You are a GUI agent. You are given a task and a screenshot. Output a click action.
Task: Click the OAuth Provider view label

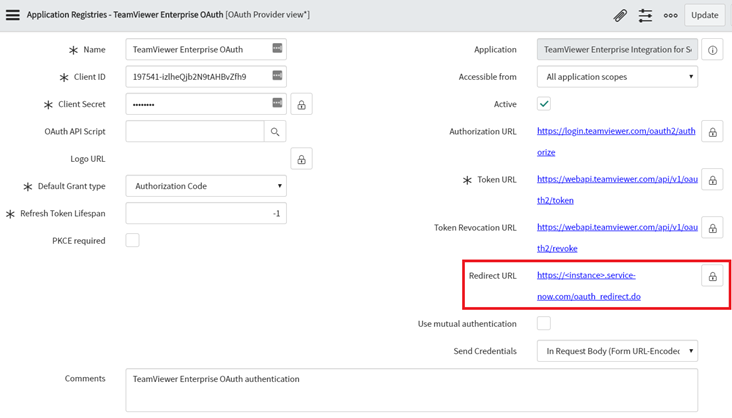coord(267,14)
